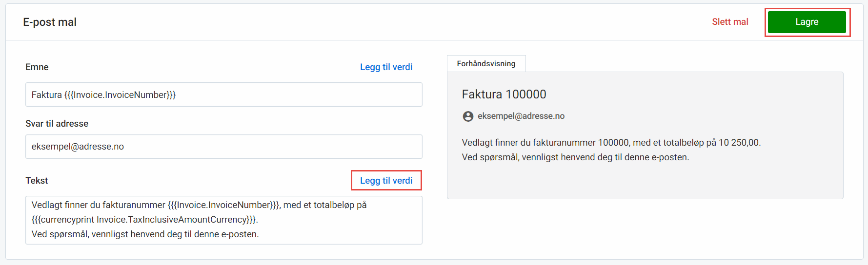
Task: Click the Svar til adresse label
Action: [57, 124]
